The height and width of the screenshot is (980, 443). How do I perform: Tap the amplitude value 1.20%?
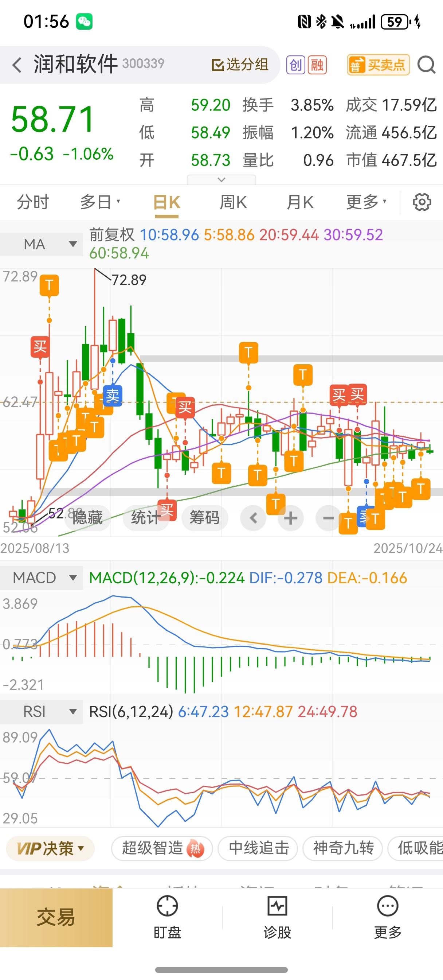(312, 133)
